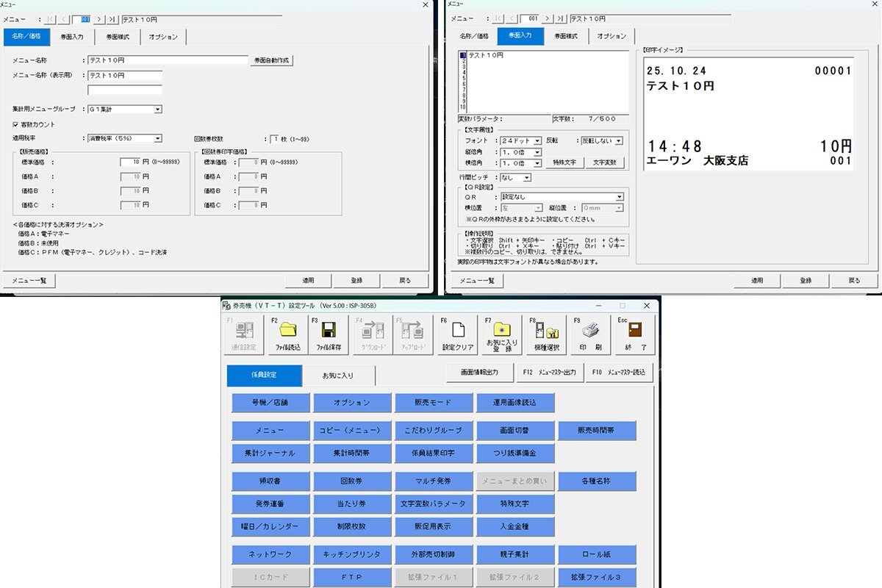The image size is (882, 588).
Task: Click the F5 アップロード transfer icon
Action: point(412,329)
